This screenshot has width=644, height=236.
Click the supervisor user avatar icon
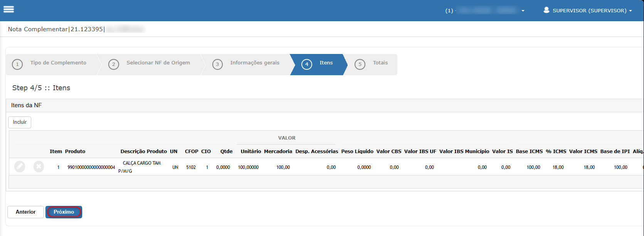pos(546,10)
